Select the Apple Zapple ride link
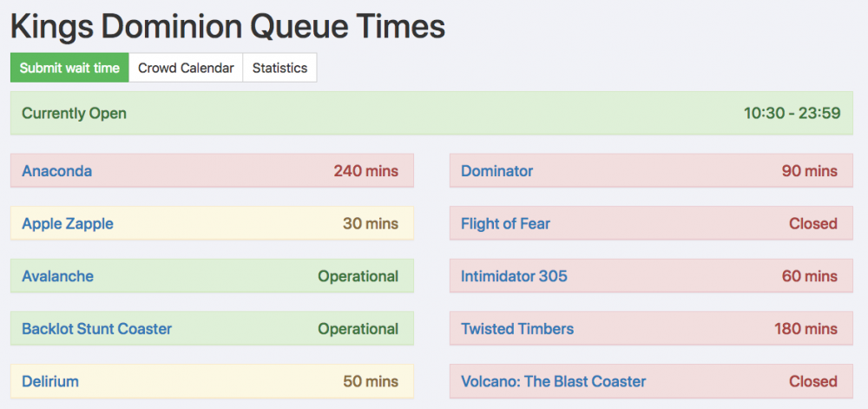 (68, 224)
